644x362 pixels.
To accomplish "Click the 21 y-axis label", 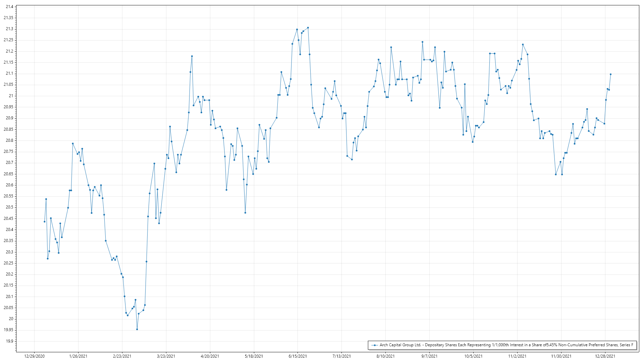I will (11, 96).
